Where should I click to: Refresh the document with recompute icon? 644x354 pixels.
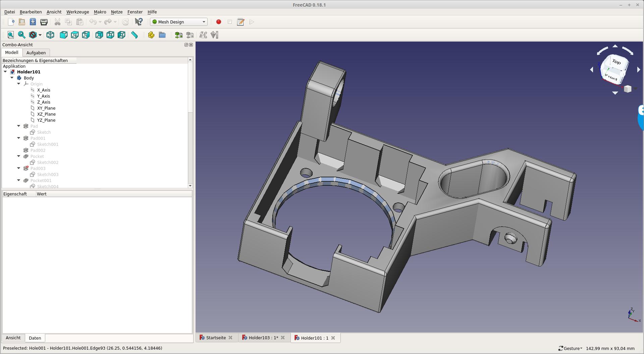[125, 22]
